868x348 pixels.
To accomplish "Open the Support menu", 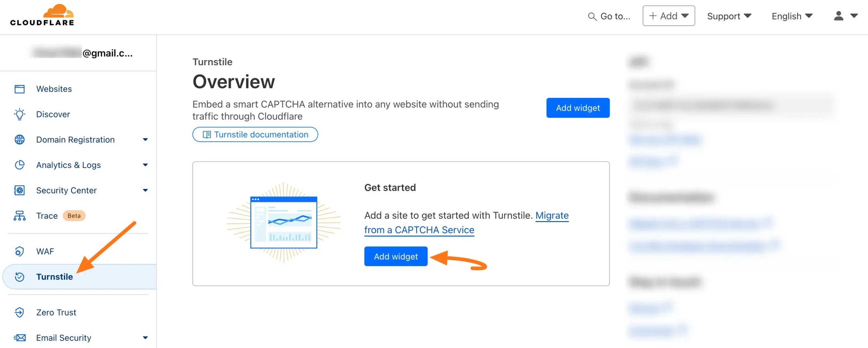I will pos(729,16).
